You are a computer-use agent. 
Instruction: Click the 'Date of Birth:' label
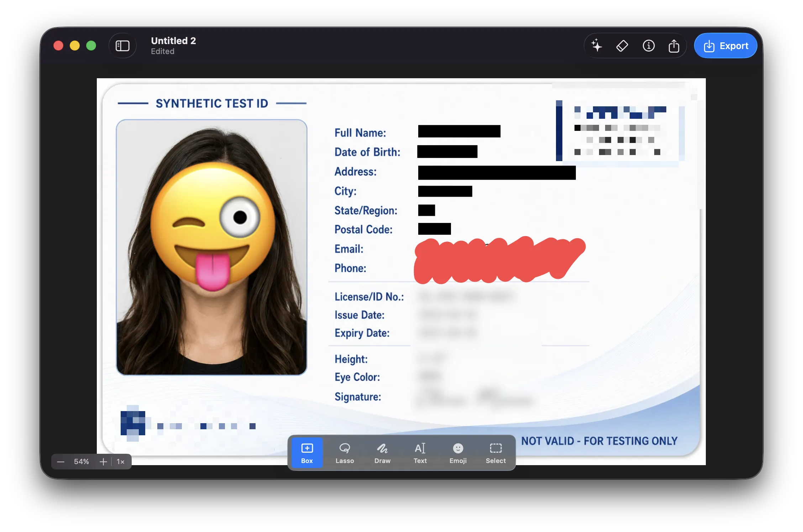367,152
